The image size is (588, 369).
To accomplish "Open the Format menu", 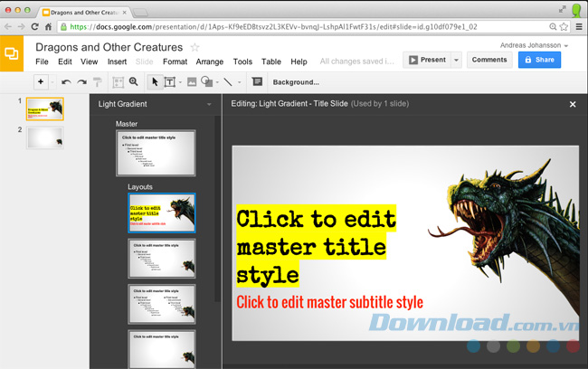I will click(175, 61).
